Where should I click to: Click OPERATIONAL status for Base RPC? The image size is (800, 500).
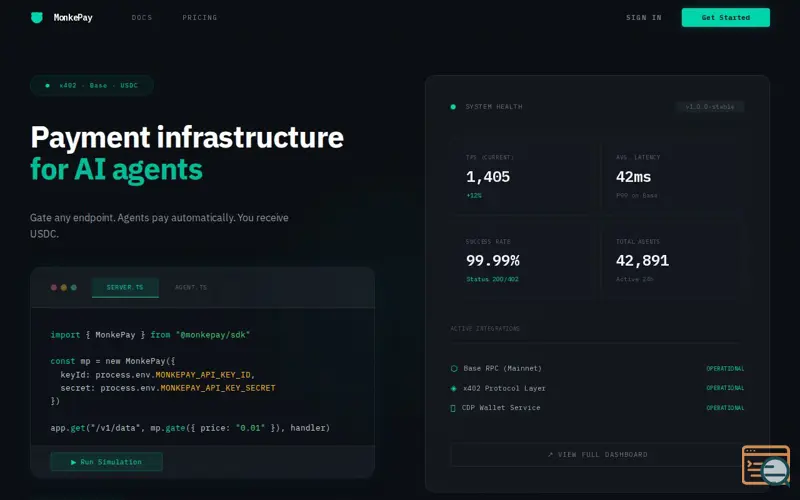click(x=725, y=368)
